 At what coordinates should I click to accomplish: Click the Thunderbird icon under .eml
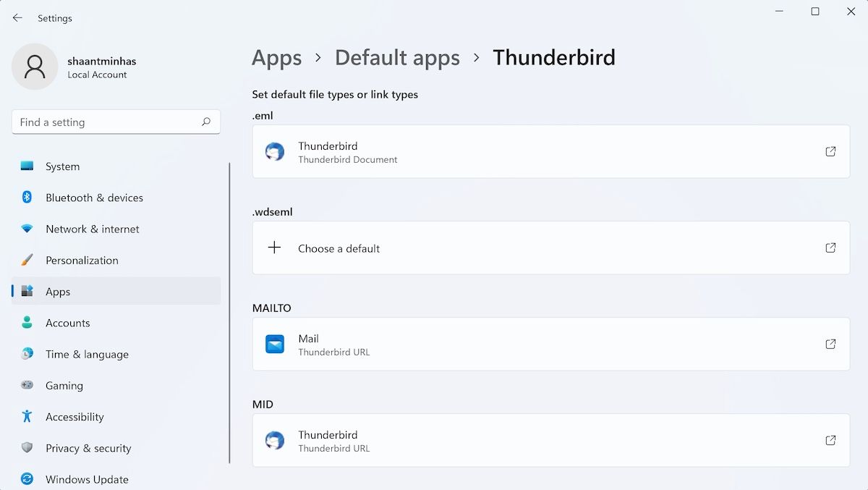tap(275, 152)
